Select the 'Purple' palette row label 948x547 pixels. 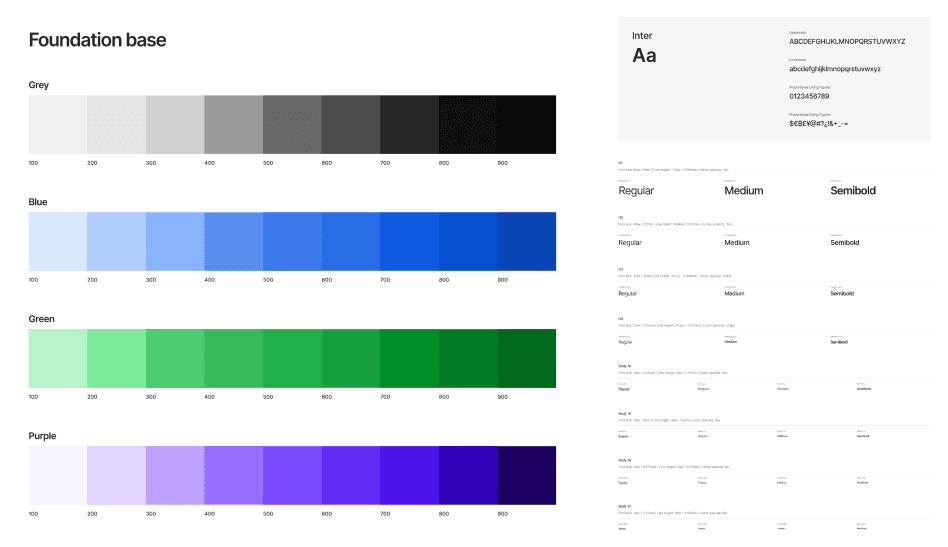pos(42,436)
